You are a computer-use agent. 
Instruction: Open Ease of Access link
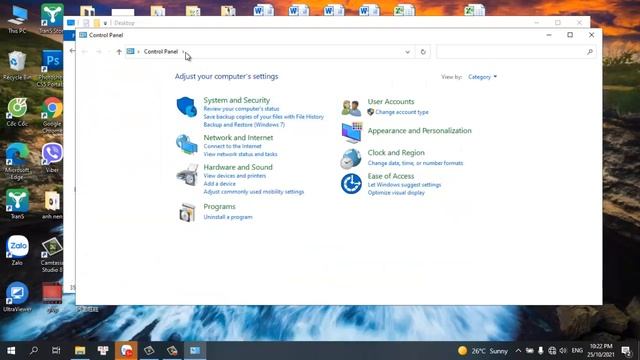tap(391, 176)
